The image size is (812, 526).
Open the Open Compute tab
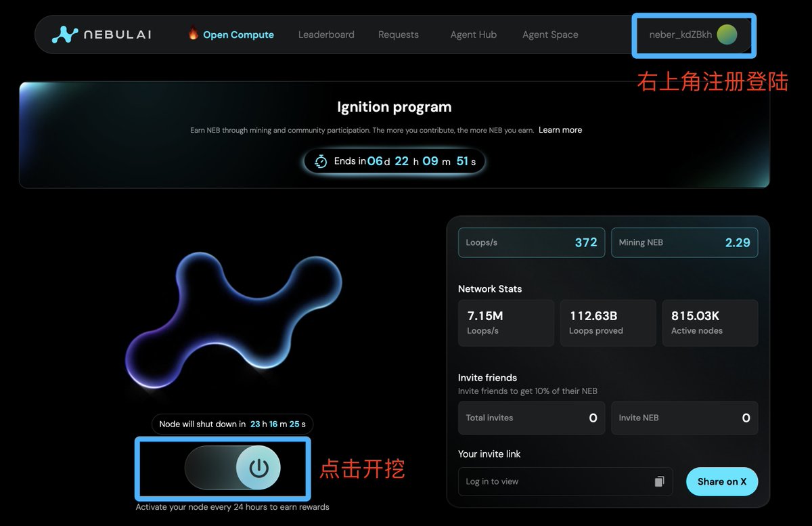pyautogui.click(x=238, y=35)
